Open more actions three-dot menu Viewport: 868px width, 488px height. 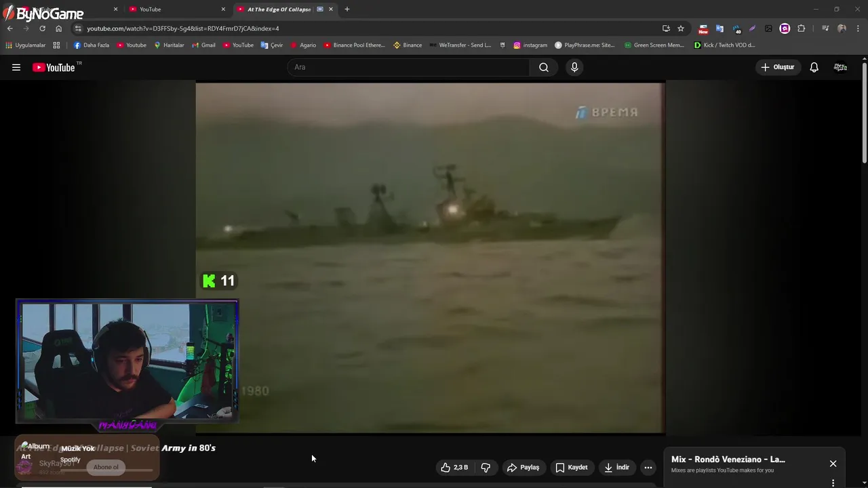tap(648, 467)
